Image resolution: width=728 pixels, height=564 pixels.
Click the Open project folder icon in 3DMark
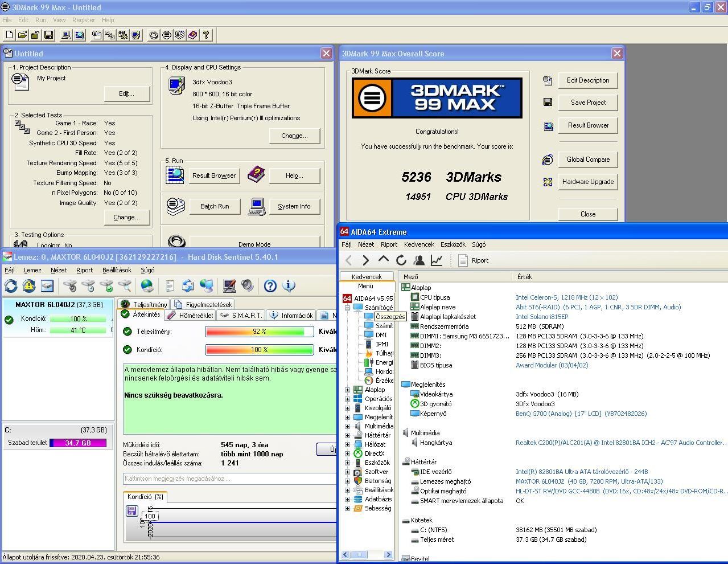click(x=22, y=35)
